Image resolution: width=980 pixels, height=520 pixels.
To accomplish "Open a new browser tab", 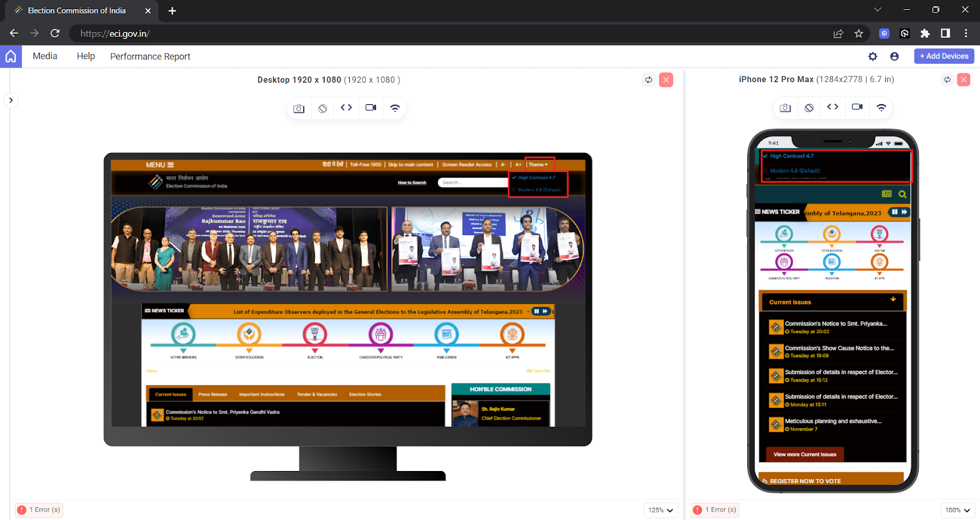I will click(x=172, y=10).
